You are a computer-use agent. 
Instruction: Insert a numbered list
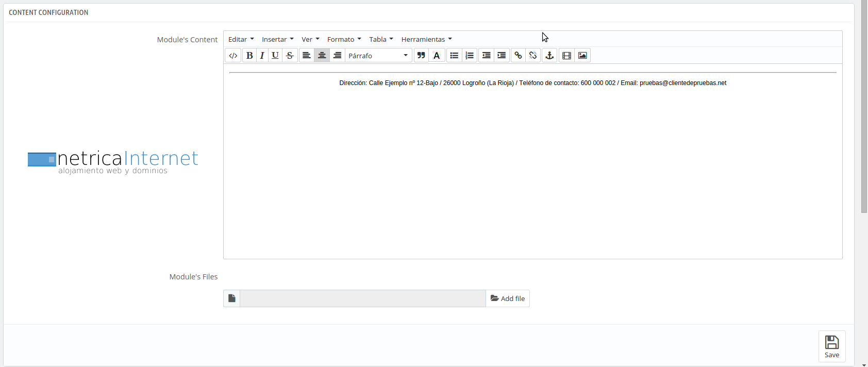click(470, 56)
